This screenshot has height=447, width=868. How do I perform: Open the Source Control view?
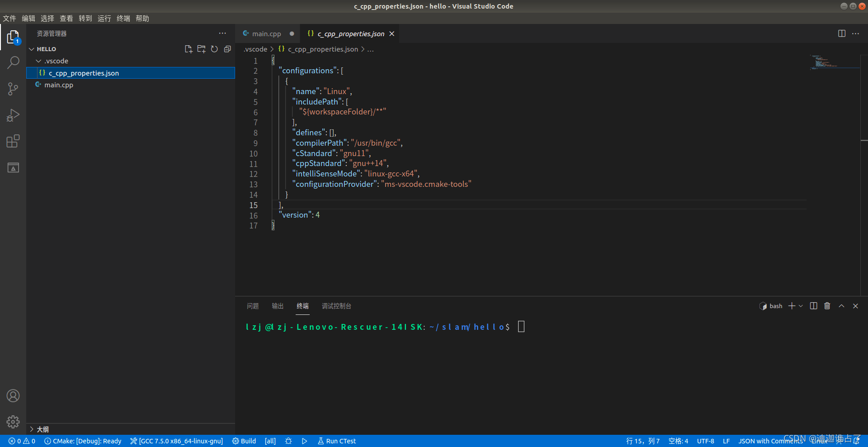pos(13,89)
